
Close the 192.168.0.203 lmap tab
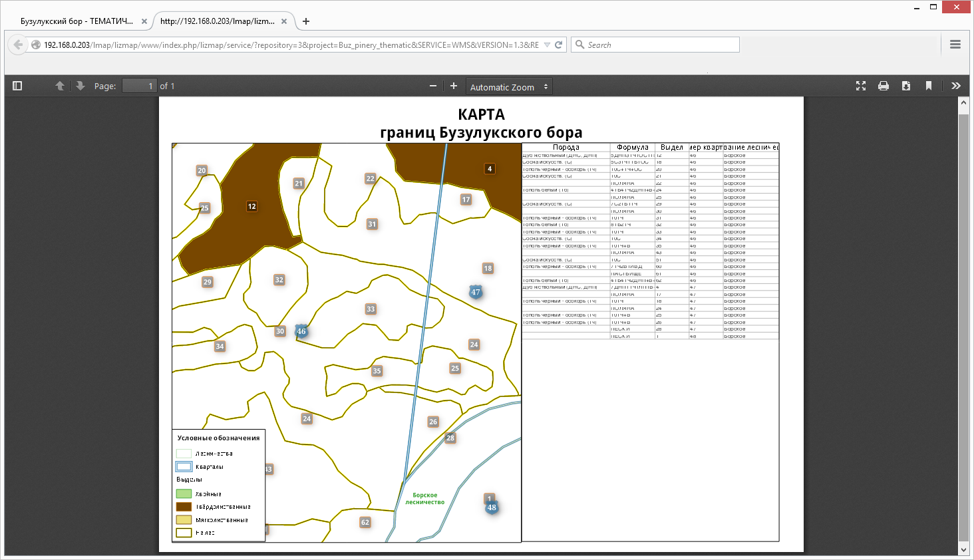tap(284, 21)
